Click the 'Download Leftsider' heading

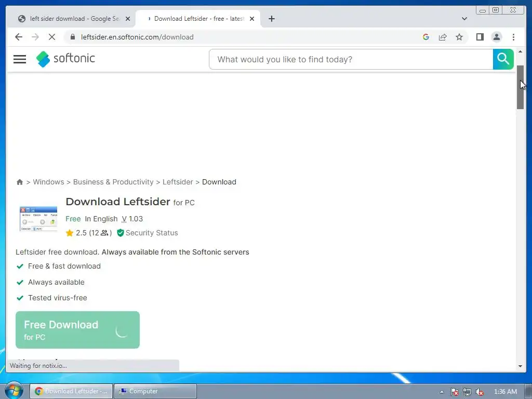(x=118, y=202)
